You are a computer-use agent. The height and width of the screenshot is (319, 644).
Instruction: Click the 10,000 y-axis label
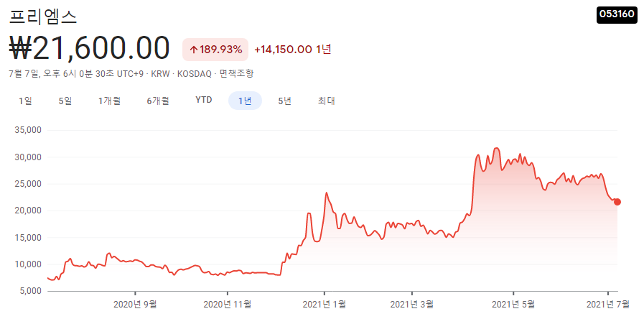point(28,264)
